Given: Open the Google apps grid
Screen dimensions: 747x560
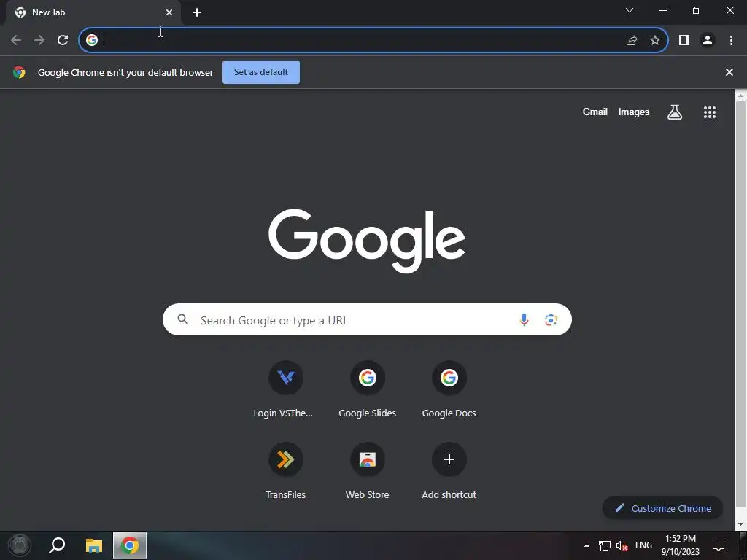Looking at the screenshot, I should [x=709, y=112].
